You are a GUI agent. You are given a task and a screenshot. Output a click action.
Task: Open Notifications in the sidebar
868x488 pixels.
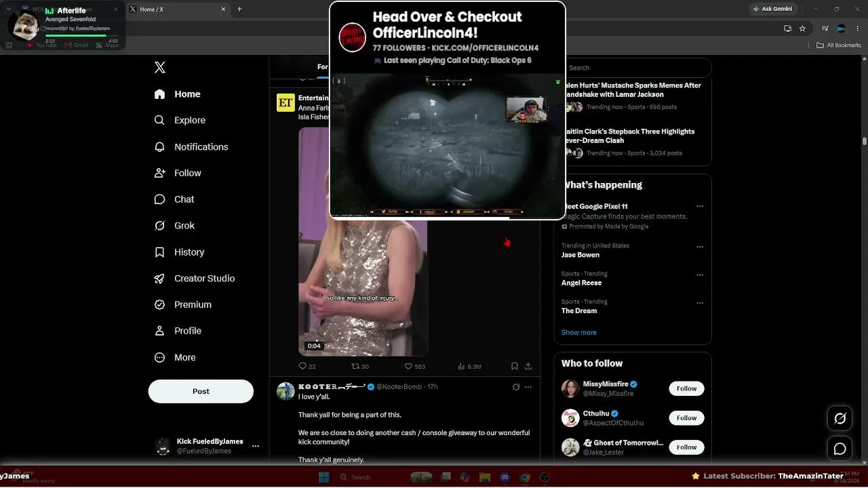pyautogui.click(x=191, y=146)
